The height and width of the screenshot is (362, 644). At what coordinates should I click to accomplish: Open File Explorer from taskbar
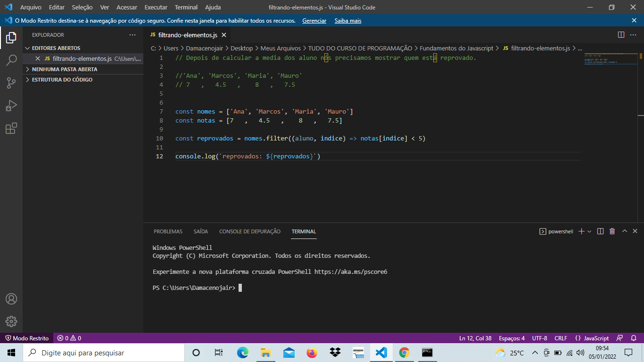click(x=265, y=353)
